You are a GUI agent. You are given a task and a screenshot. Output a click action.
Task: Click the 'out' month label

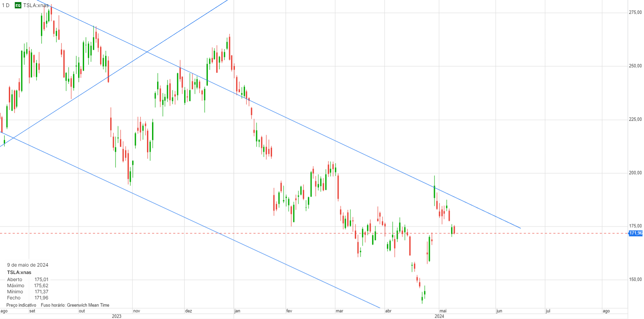(82, 311)
